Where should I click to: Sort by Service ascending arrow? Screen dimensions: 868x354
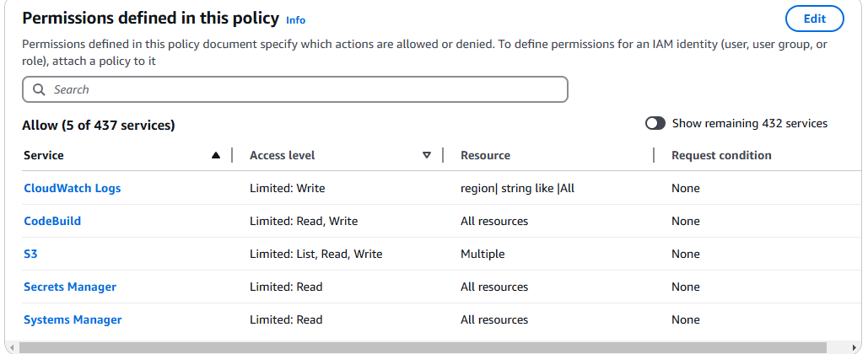coord(216,155)
